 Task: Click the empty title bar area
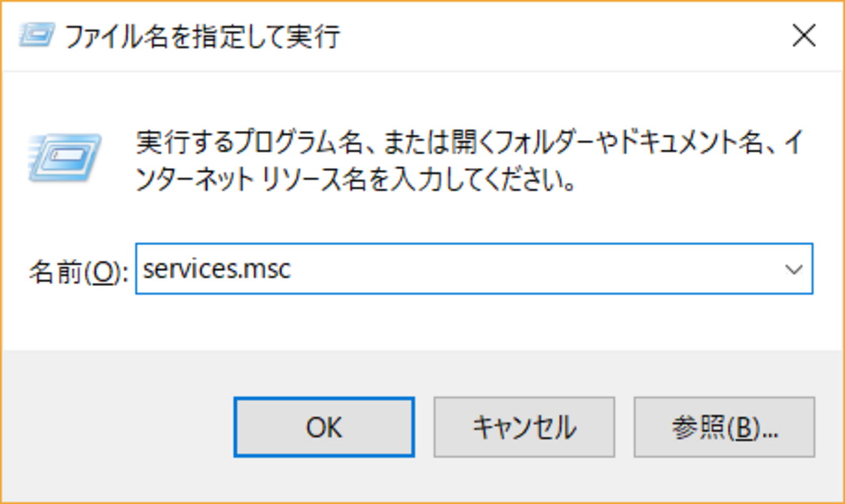tap(559, 36)
